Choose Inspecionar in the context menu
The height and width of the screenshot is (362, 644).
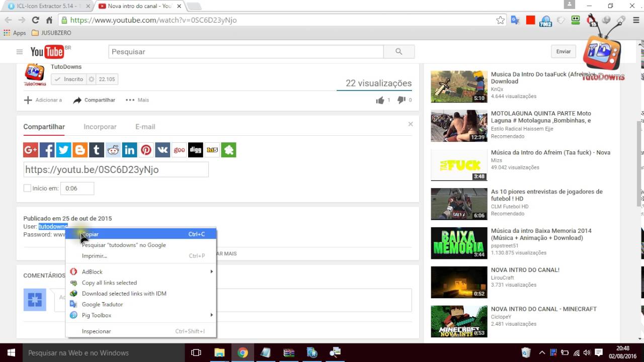141,331
